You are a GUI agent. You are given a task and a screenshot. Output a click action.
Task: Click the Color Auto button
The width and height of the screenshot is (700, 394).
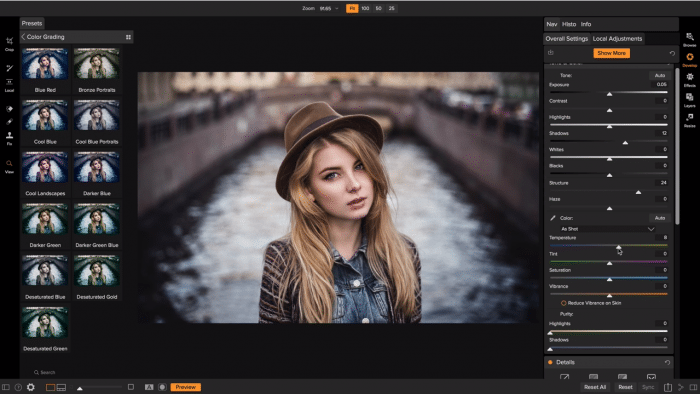(660, 218)
